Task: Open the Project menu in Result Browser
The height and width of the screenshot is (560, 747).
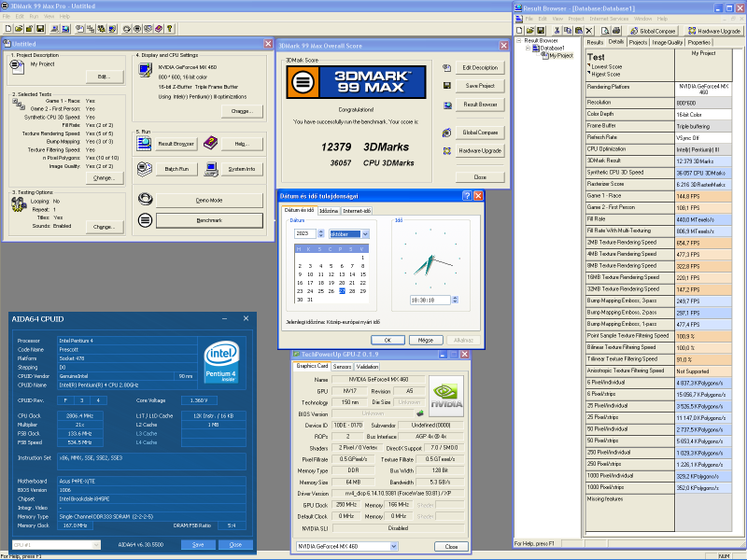Action: pyautogui.click(x=576, y=19)
